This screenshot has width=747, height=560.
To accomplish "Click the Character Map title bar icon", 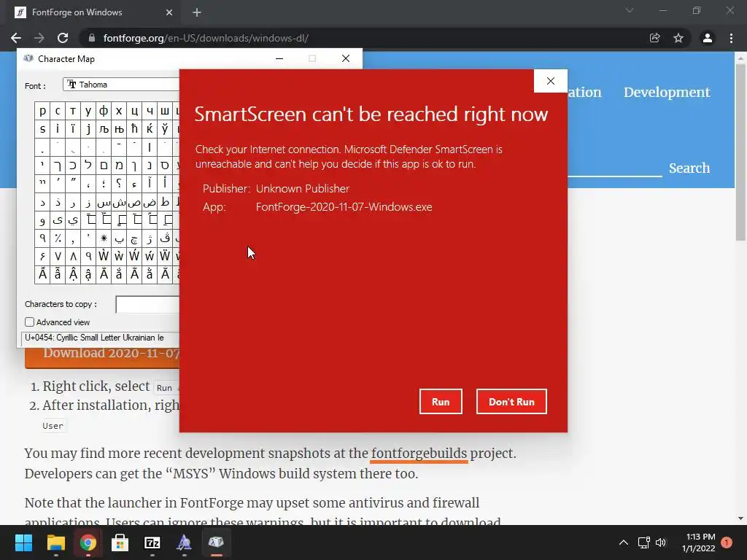I will click(28, 58).
